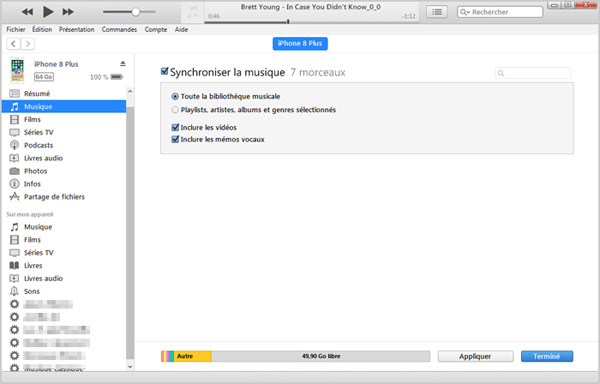Open Infos in the sidebar
600x384 pixels.
click(x=64, y=184)
